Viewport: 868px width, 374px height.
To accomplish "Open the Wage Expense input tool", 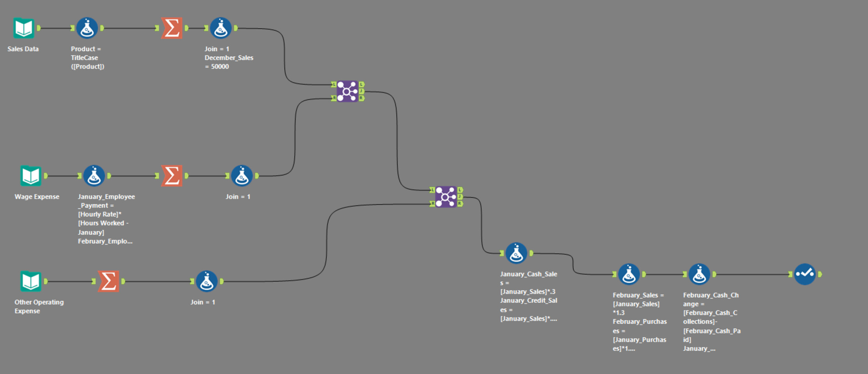I will coord(30,176).
